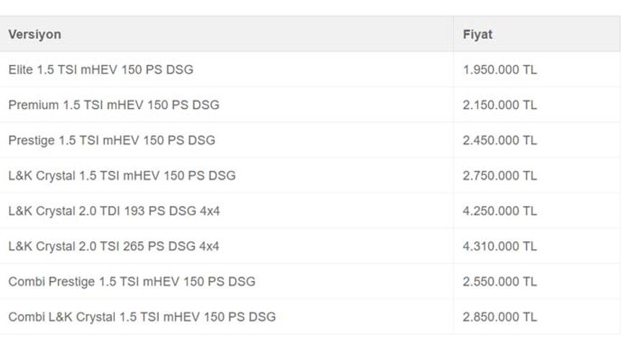Click the 2.450.000 TL price
This screenshot has width=621, height=364.
tap(500, 140)
